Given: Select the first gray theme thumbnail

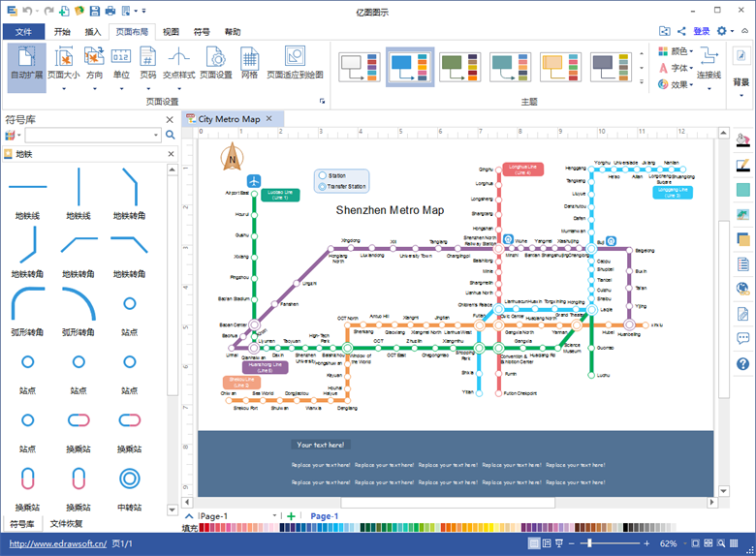Looking at the screenshot, I should click(360, 67).
